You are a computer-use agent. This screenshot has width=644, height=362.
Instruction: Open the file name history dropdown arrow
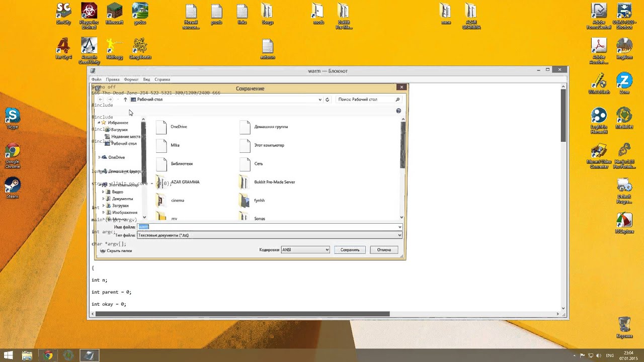coord(400,227)
